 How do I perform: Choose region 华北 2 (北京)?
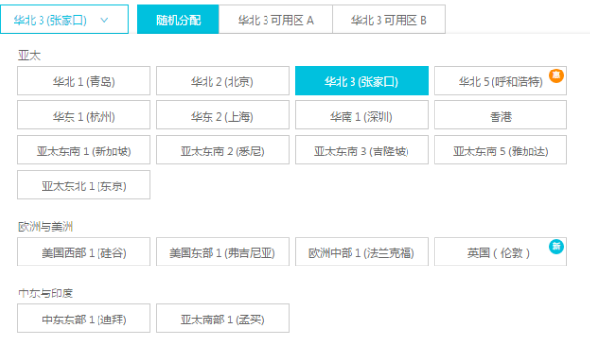tap(223, 80)
